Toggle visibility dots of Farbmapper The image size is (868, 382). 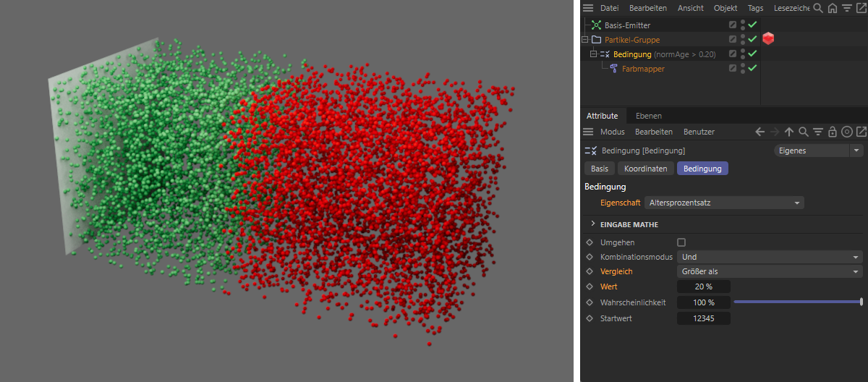(x=743, y=68)
